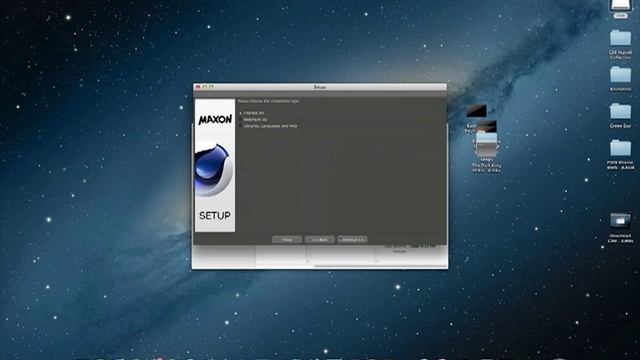Open the Green Day desktop folder
Image resolution: width=640 pixels, height=360 pixels.
click(620, 111)
